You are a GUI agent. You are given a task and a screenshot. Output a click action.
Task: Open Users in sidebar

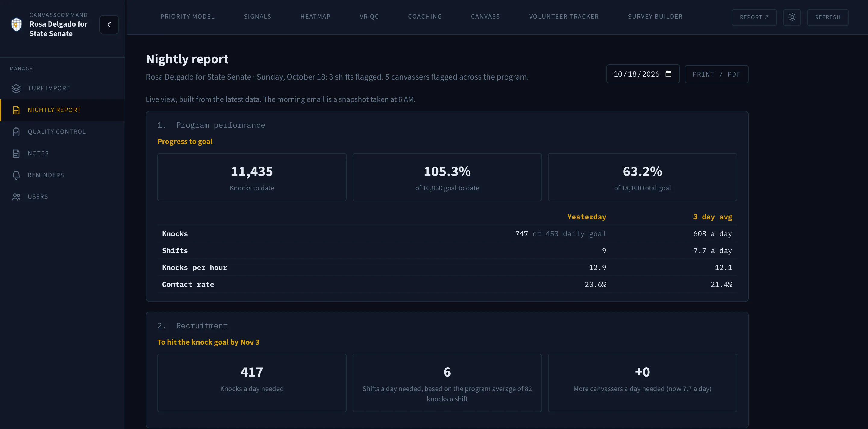coord(63,197)
